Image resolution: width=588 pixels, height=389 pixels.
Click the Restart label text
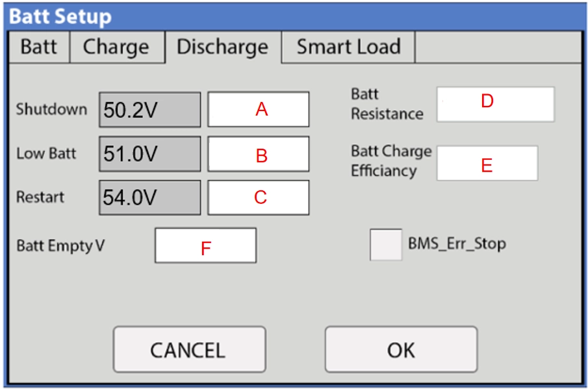40,197
